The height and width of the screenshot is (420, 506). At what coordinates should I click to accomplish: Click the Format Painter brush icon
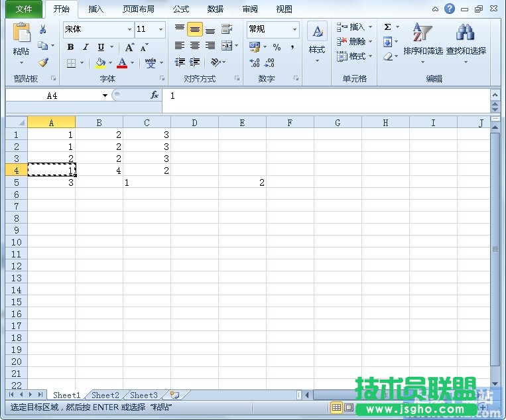pyautogui.click(x=43, y=62)
